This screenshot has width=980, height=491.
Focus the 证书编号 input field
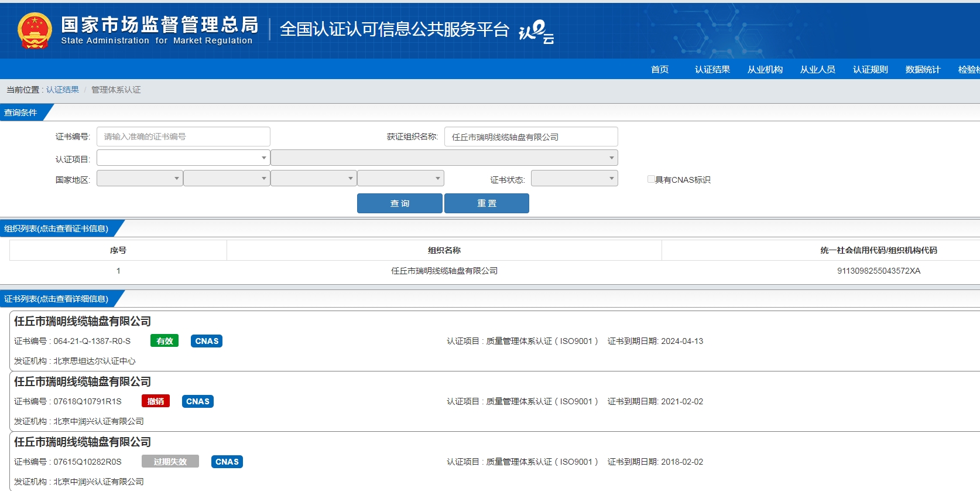tap(183, 137)
